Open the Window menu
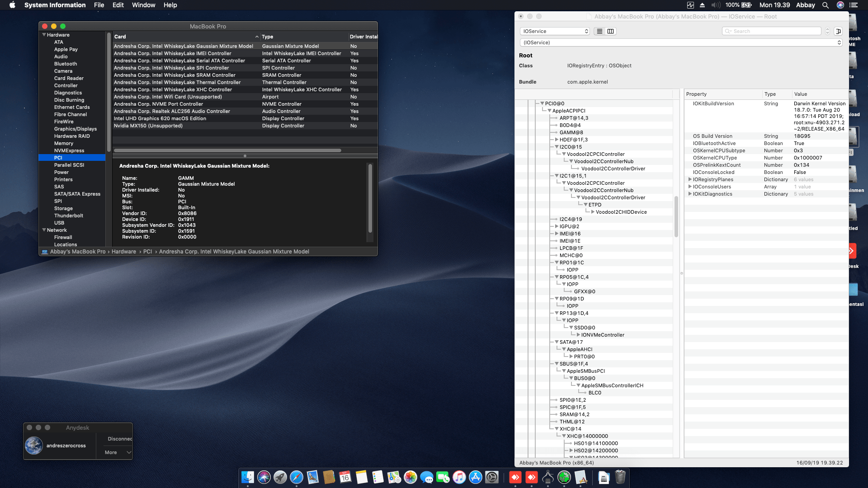The height and width of the screenshot is (488, 868). [x=143, y=5]
